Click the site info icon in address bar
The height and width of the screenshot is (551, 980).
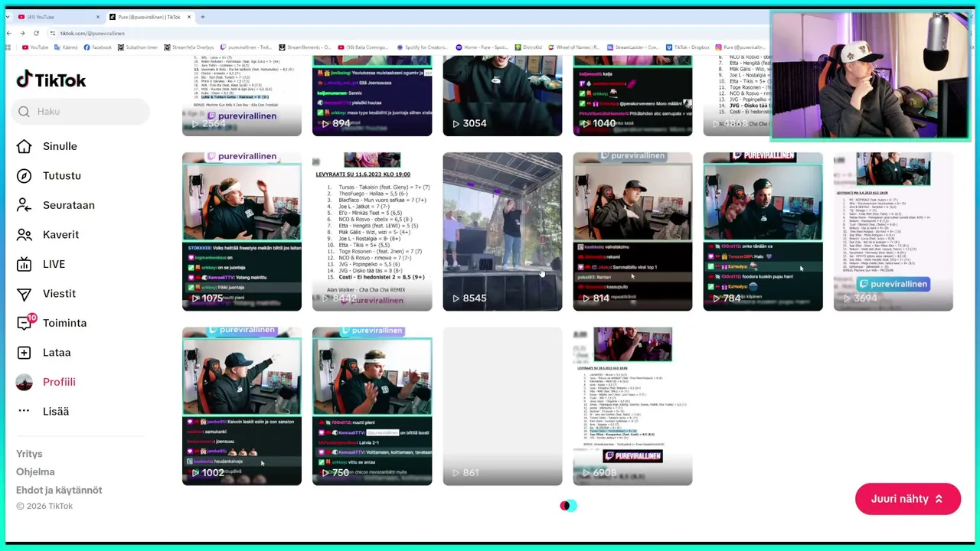pyautogui.click(x=52, y=33)
